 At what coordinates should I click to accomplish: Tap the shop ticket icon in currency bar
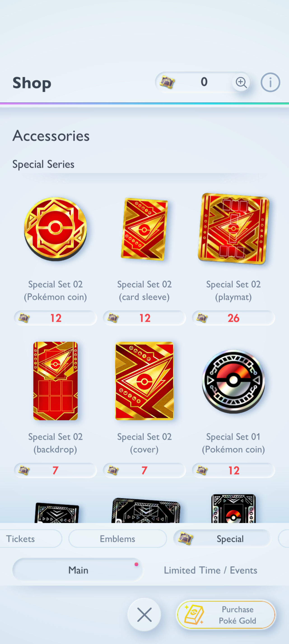click(167, 82)
